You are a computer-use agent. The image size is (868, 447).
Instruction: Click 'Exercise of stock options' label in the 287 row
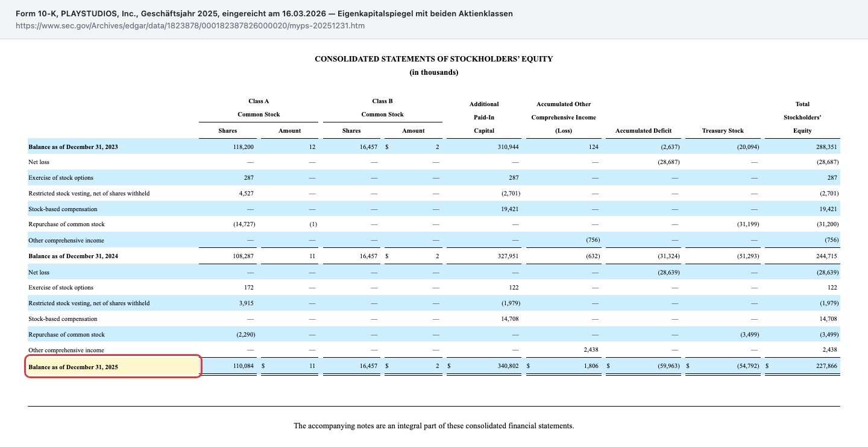pos(61,178)
